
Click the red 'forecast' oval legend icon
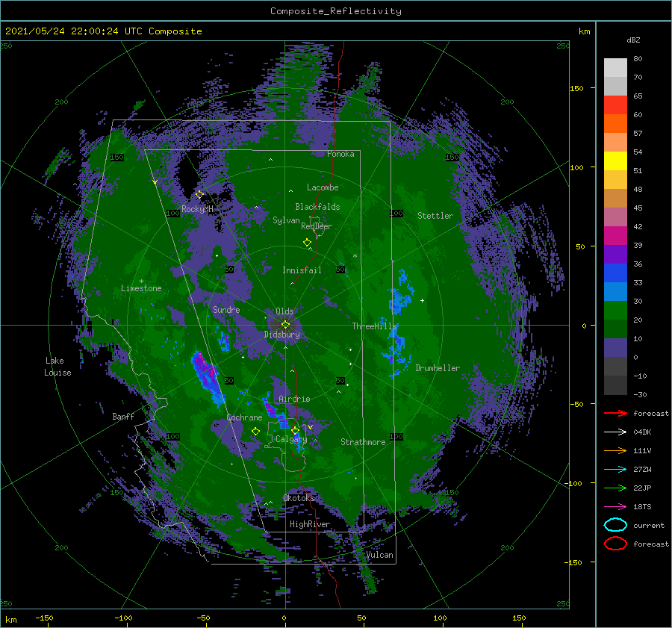615,544
